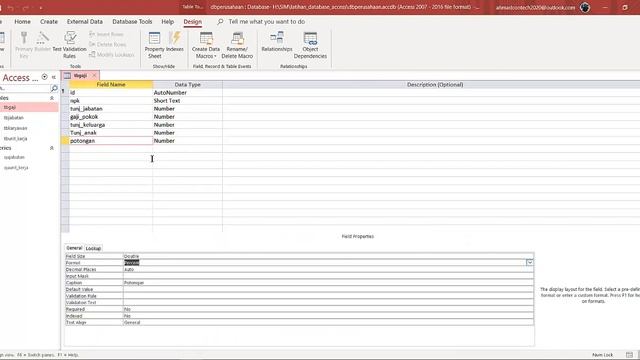Open the External Data tab
The width and height of the screenshot is (640, 360).
click(85, 22)
